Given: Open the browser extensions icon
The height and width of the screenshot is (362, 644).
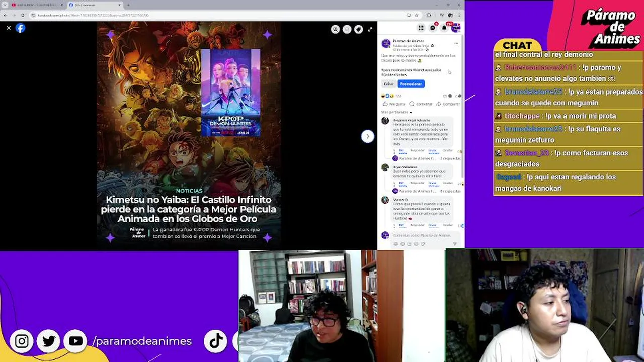Looking at the screenshot, I should (429, 15).
